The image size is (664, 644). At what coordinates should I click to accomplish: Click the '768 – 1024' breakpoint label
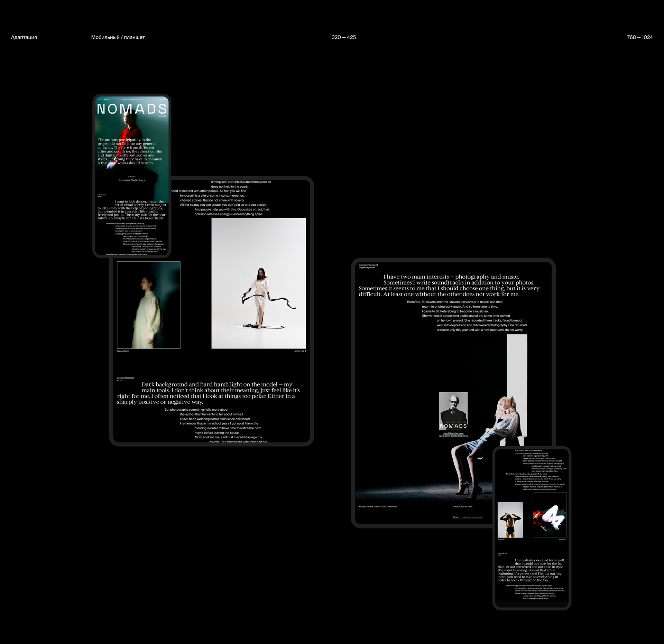[x=639, y=37]
